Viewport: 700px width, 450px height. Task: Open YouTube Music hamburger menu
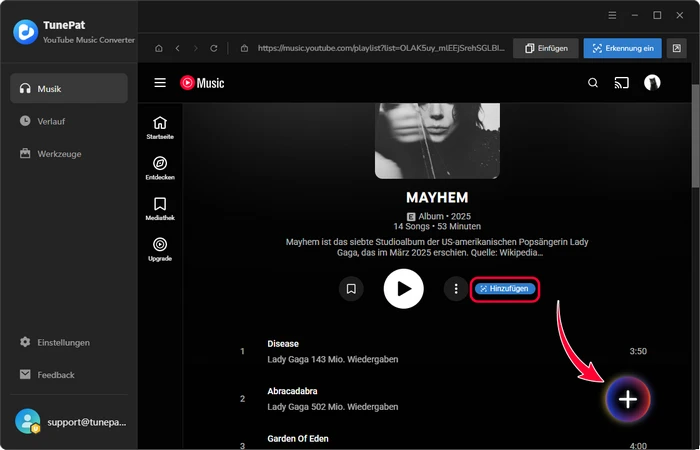click(160, 83)
